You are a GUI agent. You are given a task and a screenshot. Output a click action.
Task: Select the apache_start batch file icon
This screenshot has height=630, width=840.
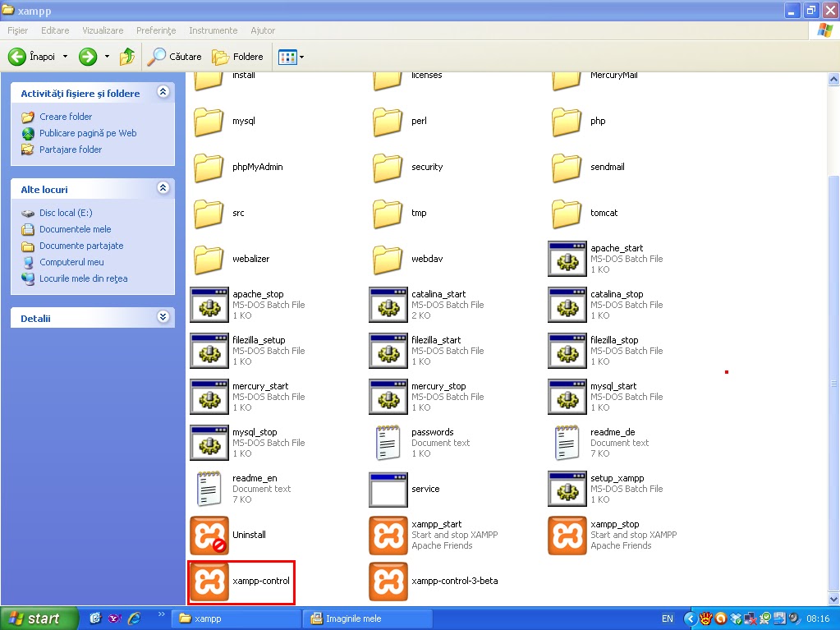tap(567, 259)
